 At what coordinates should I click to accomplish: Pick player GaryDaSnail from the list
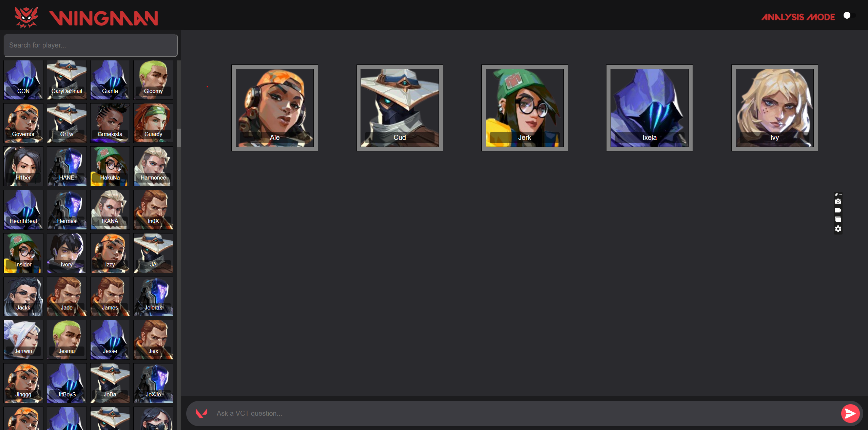(x=67, y=80)
